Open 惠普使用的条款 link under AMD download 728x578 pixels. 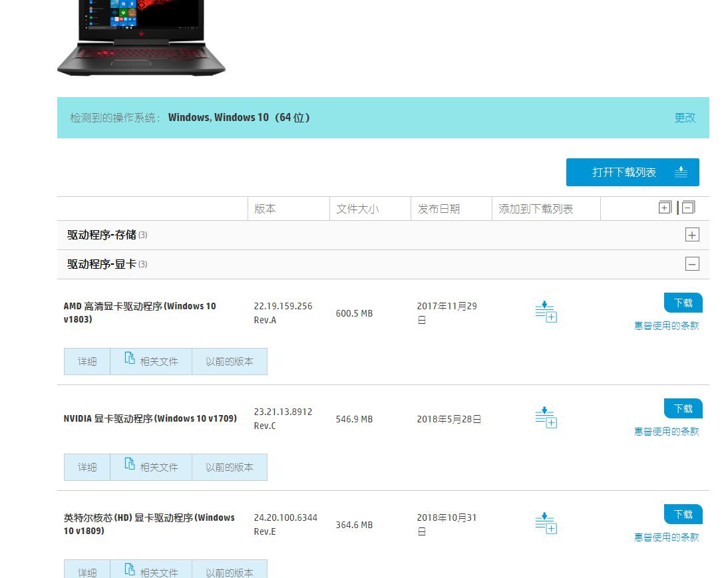tap(666, 326)
